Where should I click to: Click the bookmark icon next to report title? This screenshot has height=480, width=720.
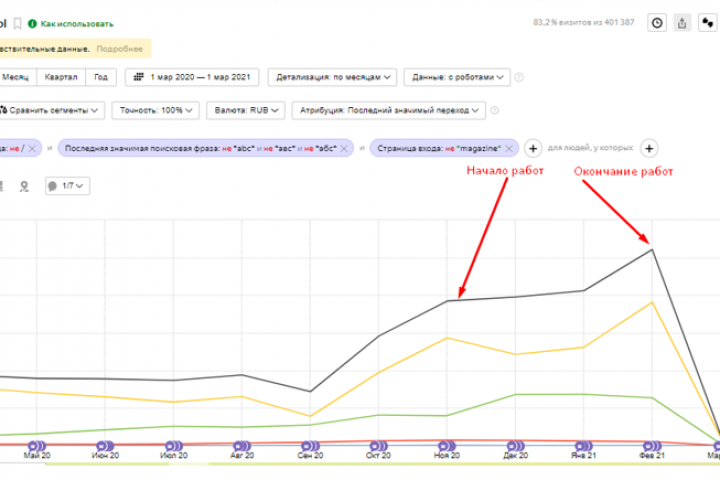pos(17,23)
